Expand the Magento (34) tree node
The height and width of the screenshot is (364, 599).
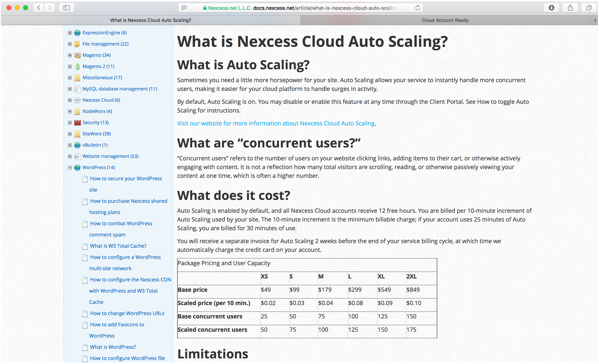pos(70,55)
